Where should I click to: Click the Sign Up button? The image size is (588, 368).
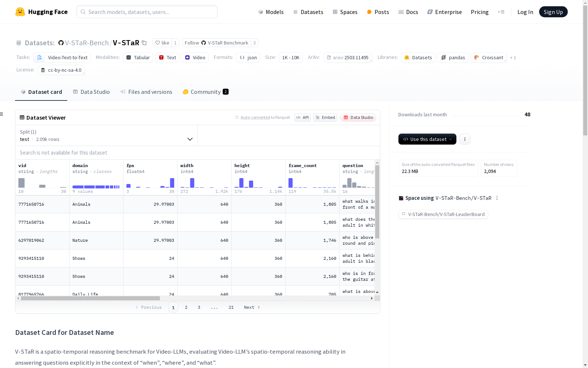(x=553, y=12)
